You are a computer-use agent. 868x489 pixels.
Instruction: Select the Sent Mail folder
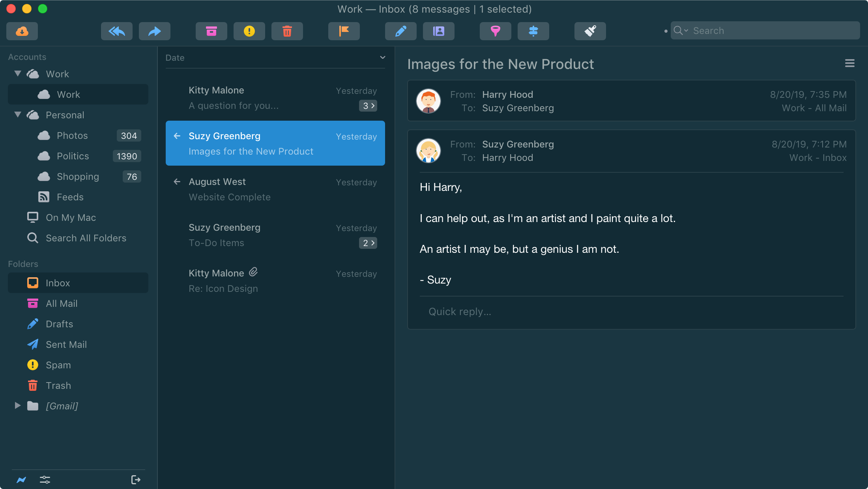pos(66,345)
